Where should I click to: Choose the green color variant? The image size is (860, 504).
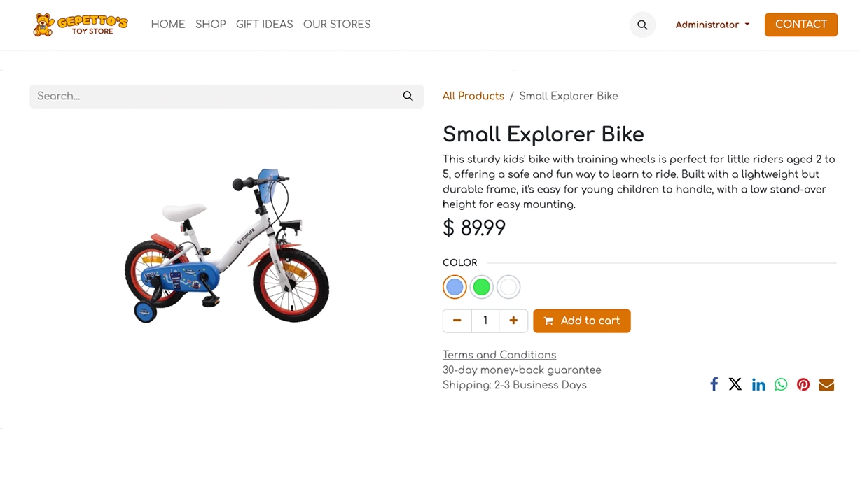point(481,287)
